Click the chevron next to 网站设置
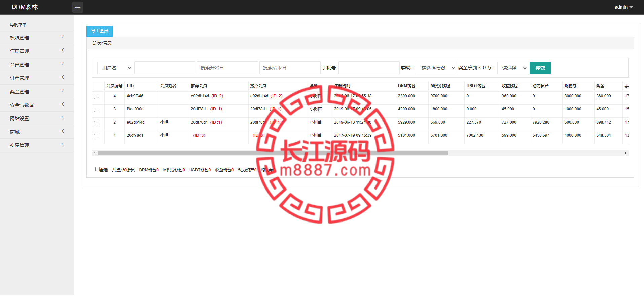Viewport: 644px width, 308px height. point(63,118)
